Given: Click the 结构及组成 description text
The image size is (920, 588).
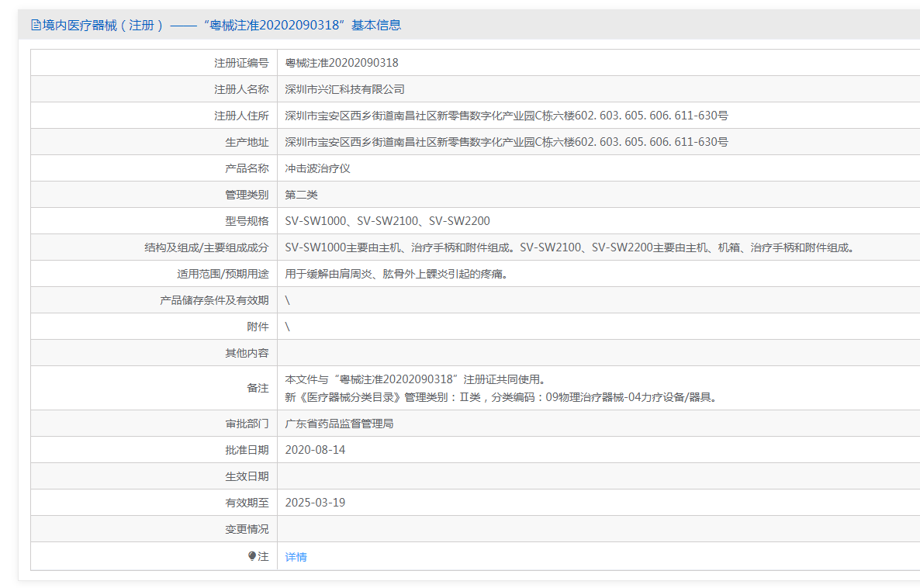Looking at the screenshot, I should 570,247.
